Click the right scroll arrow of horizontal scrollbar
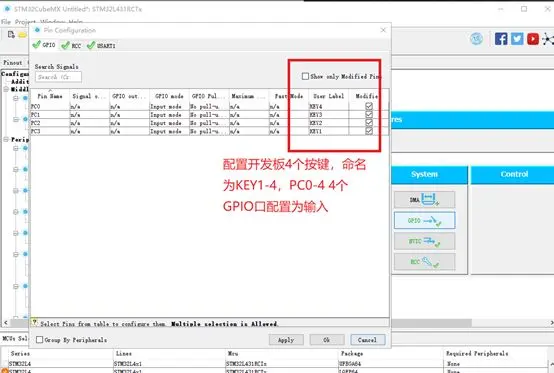This screenshot has width=554, height=373. tap(552, 322)
